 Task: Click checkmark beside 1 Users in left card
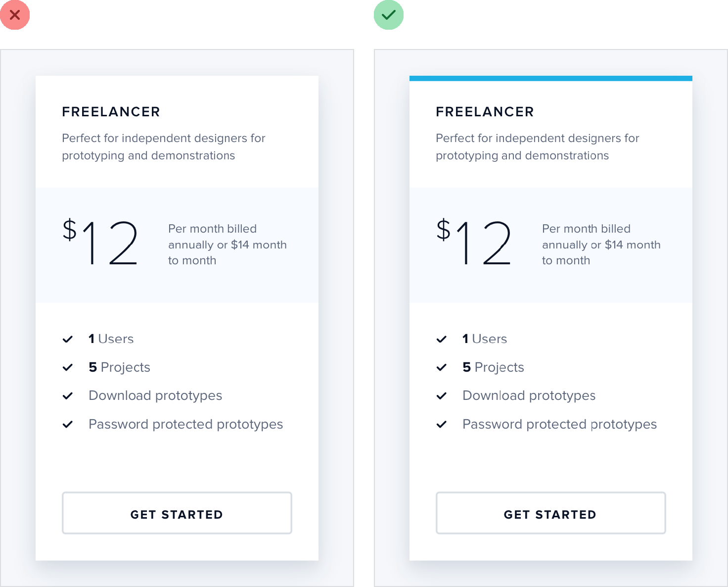pos(68,339)
